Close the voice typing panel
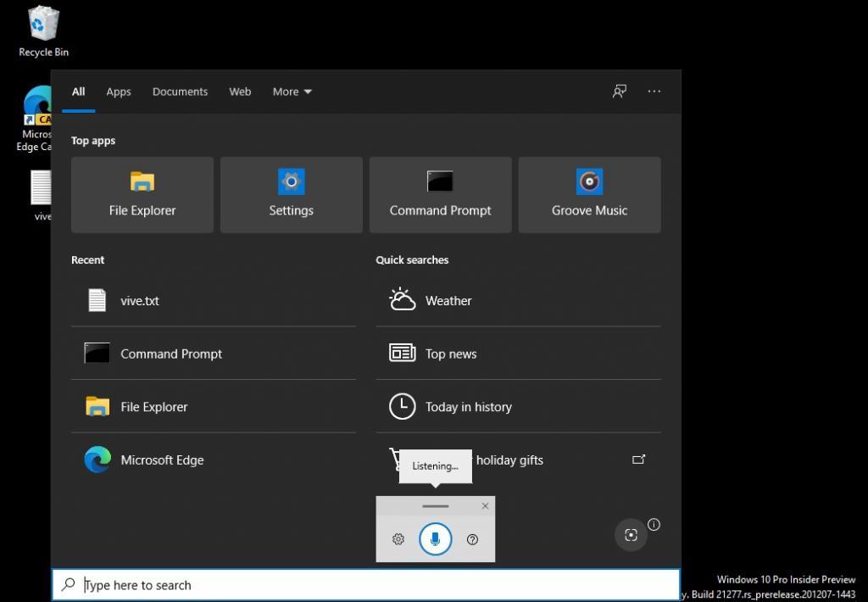 pos(485,505)
